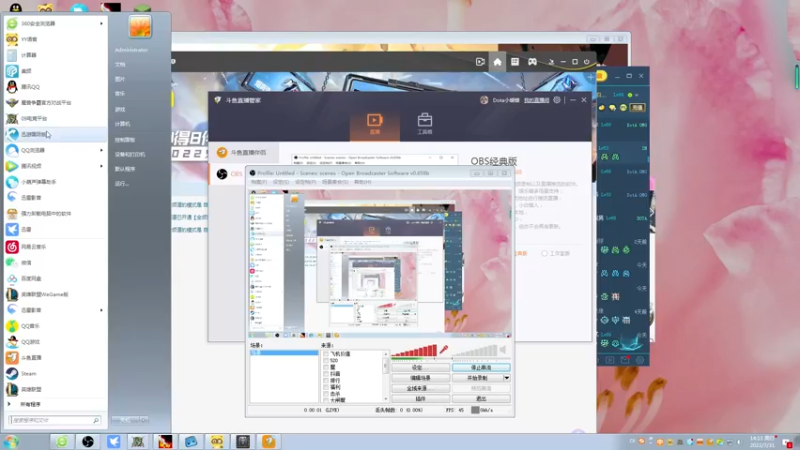Screen dimensions: 800x450
Task: Mute microphone via red mic icon in OBS
Action: point(444,350)
